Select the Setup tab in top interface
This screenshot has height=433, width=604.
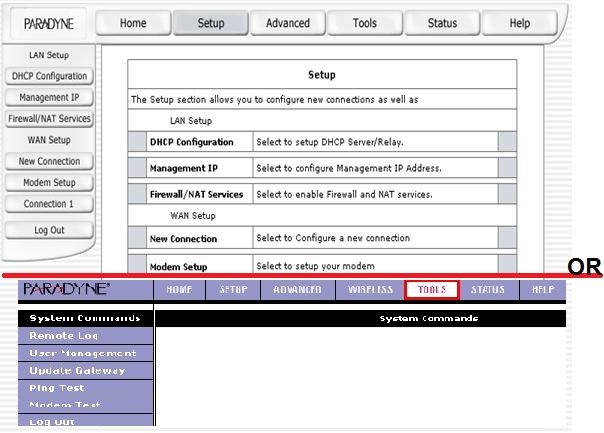[x=211, y=23]
